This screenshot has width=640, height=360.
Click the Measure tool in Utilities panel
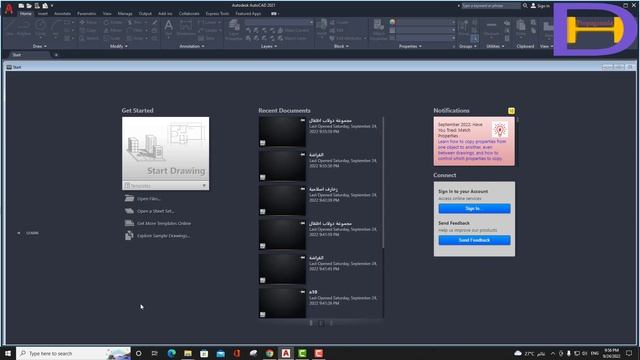[491, 29]
